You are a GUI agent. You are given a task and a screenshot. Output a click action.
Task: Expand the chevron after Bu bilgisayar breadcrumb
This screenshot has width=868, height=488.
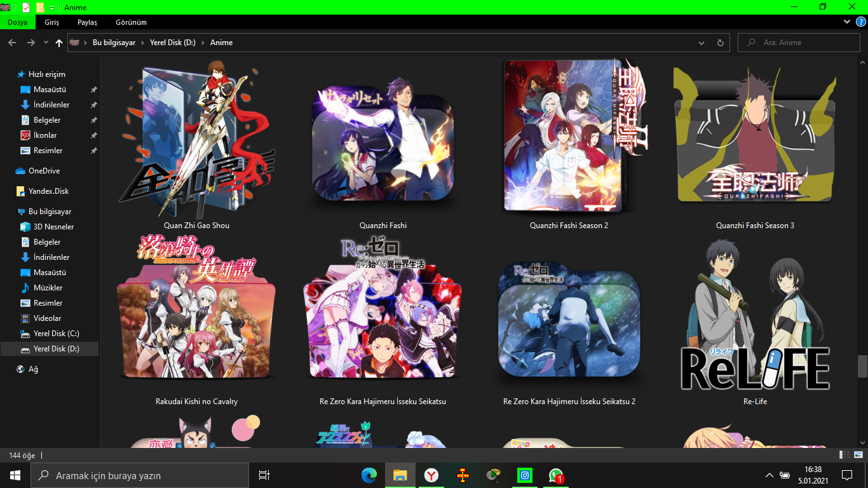point(142,43)
